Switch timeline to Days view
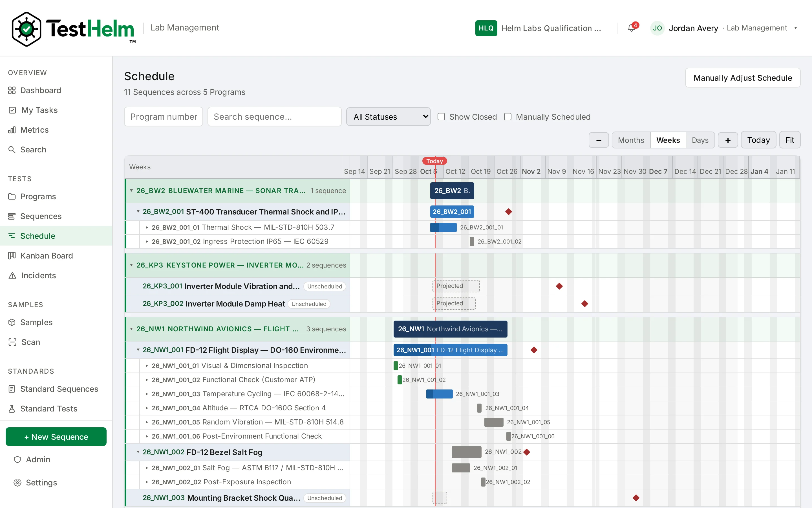The image size is (812, 508). [x=700, y=140]
